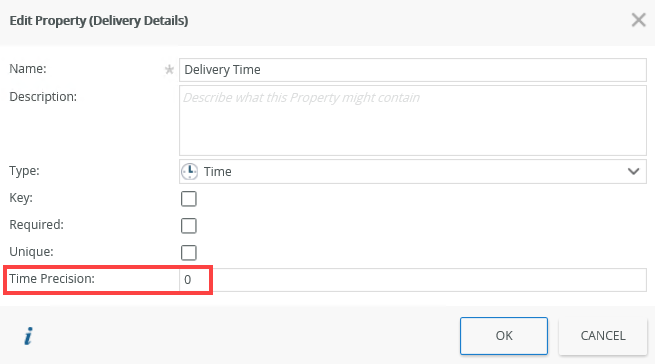Enable the Key checkbox
Viewport: 655px width, 364px height.
[x=189, y=199]
